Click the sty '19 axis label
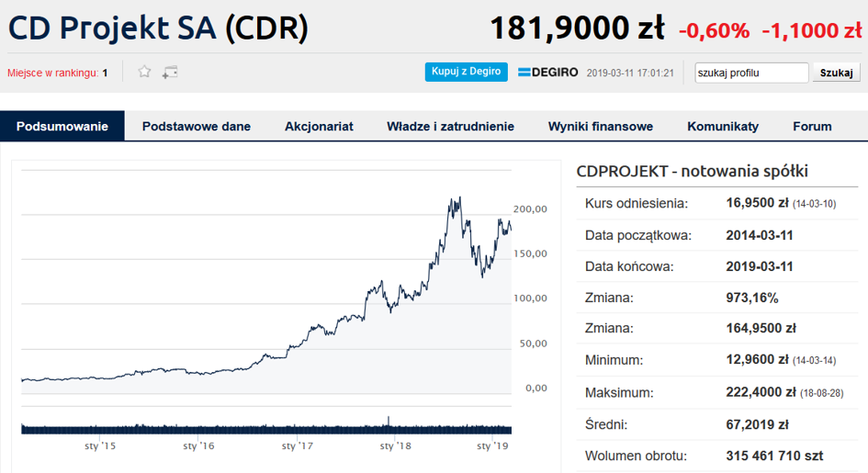Viewport: 868px width, 473px height. (x=492, y=445)
